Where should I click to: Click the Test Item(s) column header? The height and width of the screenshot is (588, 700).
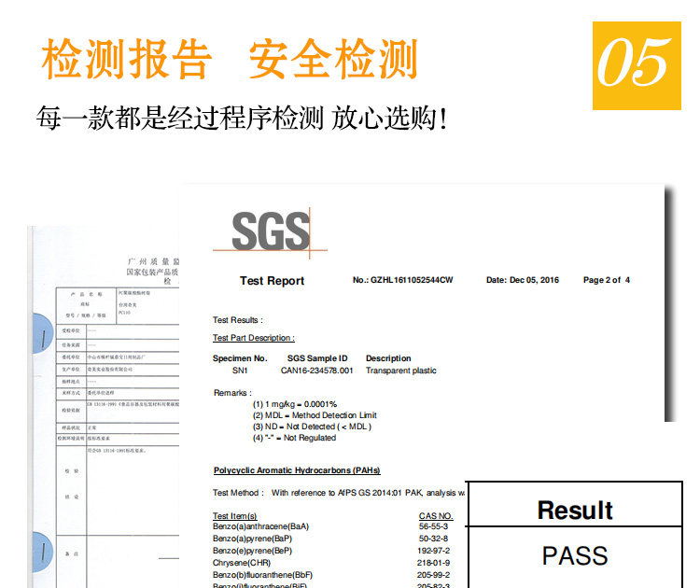(x=235, y=516)
